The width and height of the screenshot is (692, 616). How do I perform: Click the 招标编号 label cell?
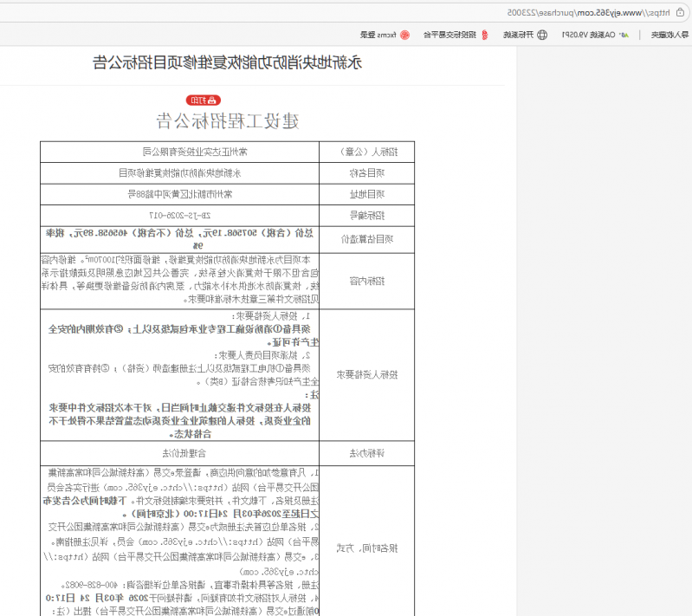[366, 216]
